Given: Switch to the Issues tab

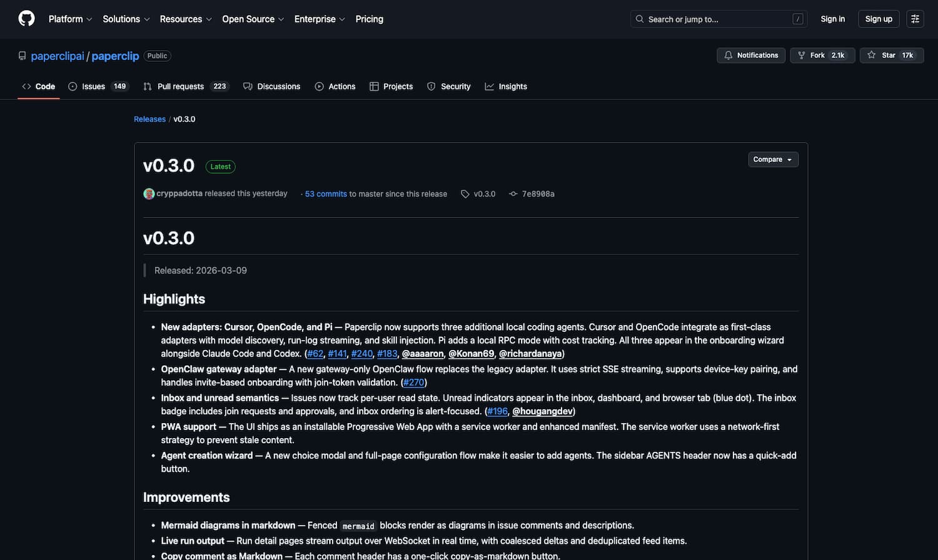Looking at the screenshot, I should 98,86.
